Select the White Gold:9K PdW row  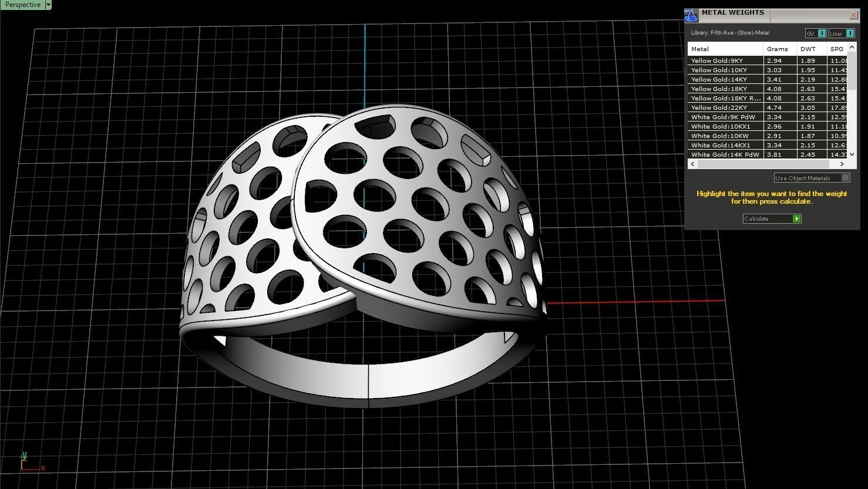click(x=769, y=117)
